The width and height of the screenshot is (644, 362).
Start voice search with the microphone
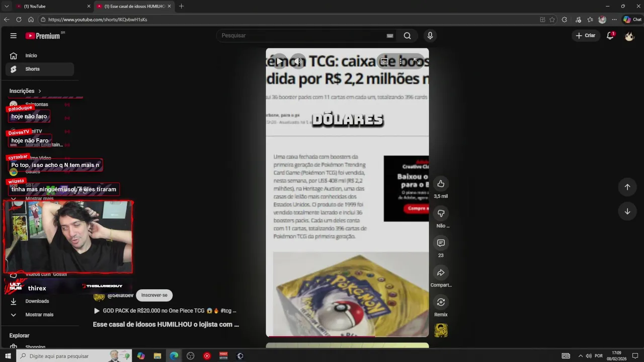click(430, 36)
